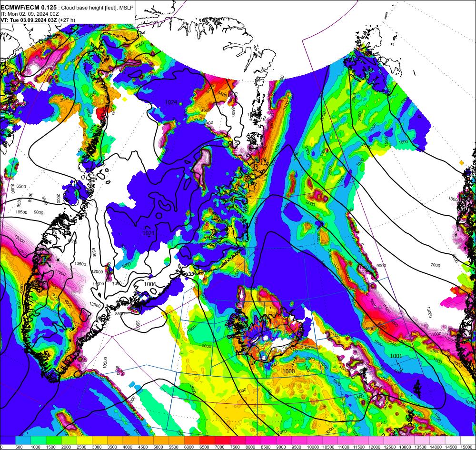Screen dimensions: 476x450
Task: Click the '1021' pressure label
Action: (x=149, y=233)
